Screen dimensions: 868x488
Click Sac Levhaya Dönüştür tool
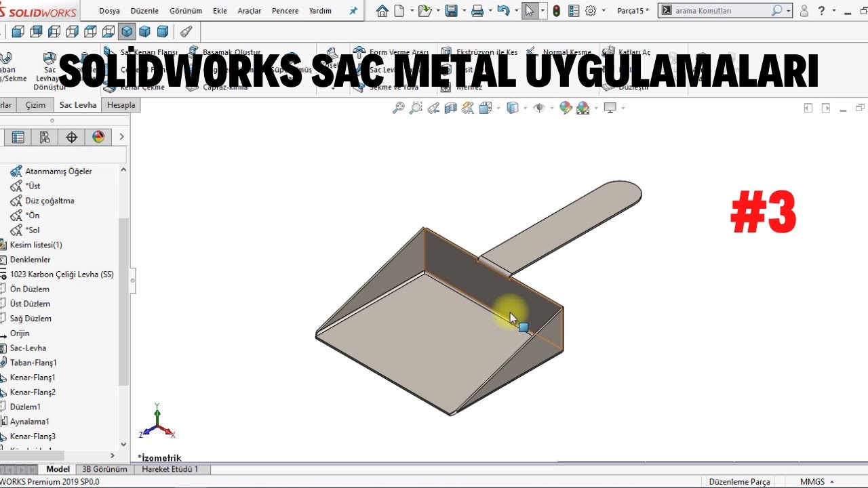[x=50, y=70]
